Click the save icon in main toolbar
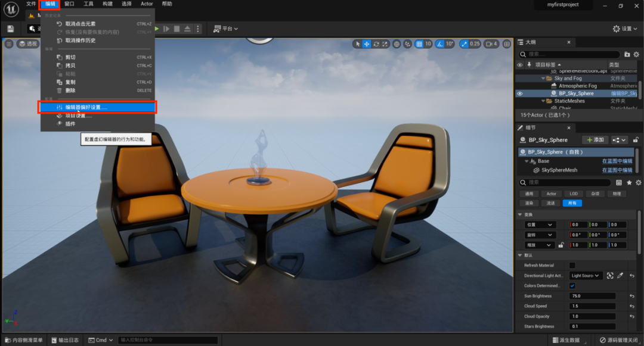The width and height of the screenshot is (644, 346). click(11, 29)
